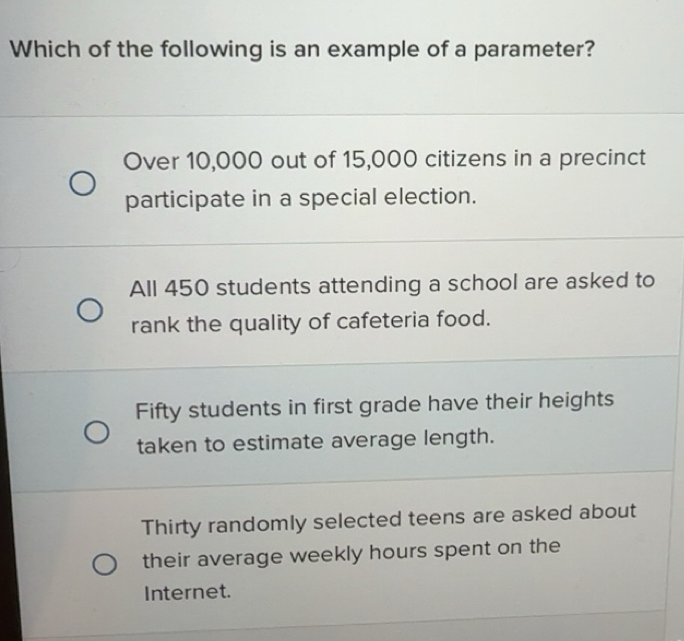Click the word "Internet." in the last answer
Screen dimensions: 684x641
click(187, 592)
